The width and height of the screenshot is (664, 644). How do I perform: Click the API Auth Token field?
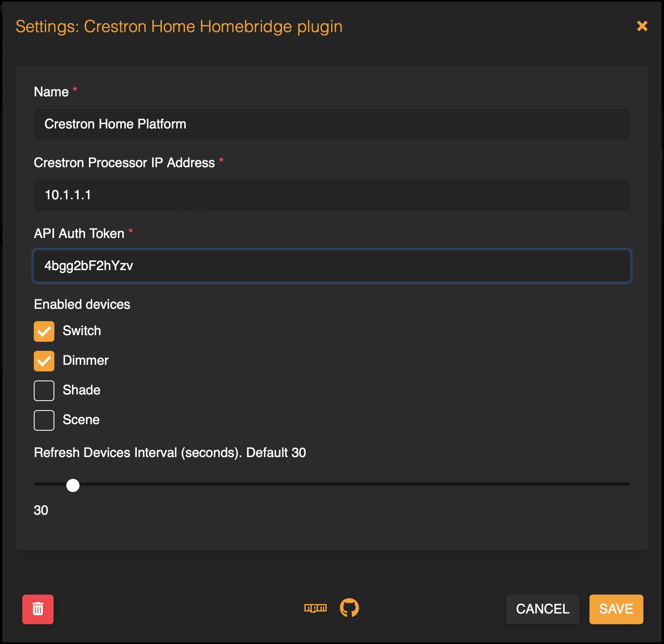(x=332, y=266)
